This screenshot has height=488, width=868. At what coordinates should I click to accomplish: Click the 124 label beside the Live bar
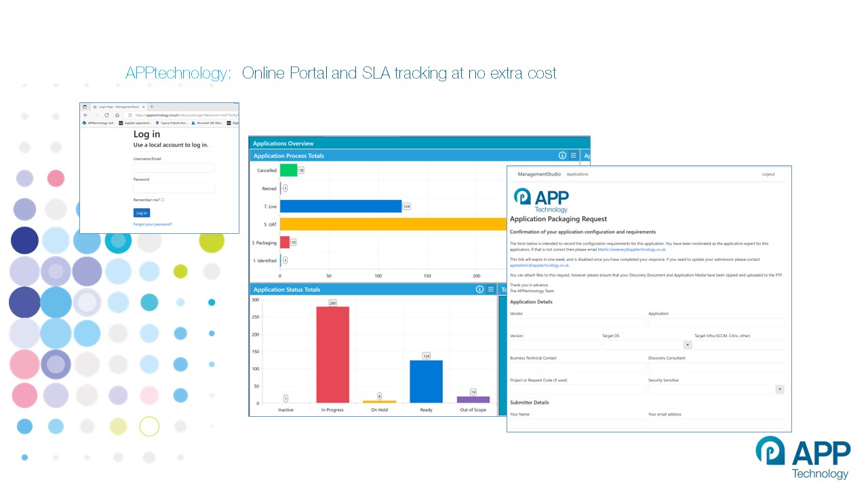click(407, 206)
